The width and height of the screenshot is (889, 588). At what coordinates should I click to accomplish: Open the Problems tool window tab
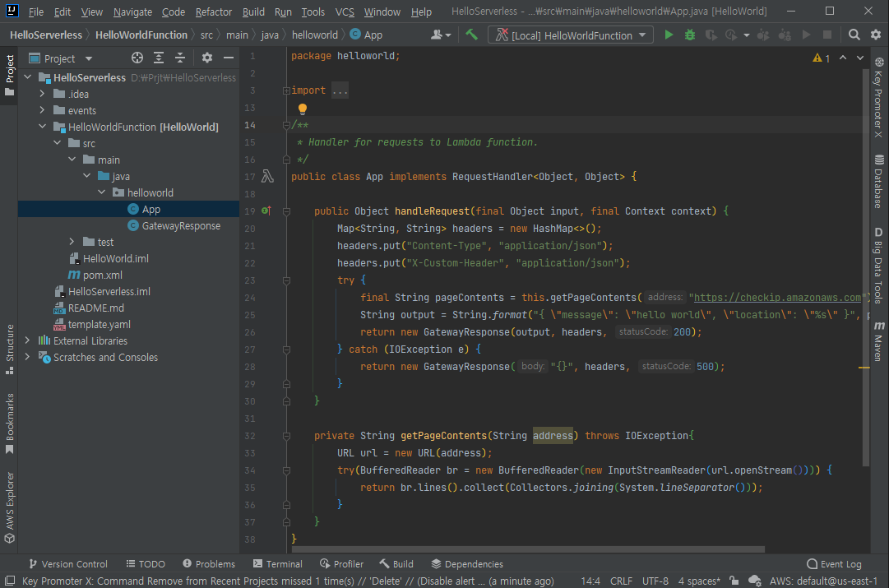(x=209, y=564)
